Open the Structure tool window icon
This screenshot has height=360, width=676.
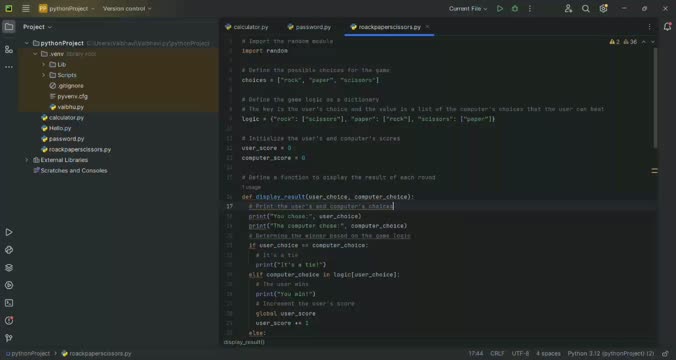(x=9, y=50)
